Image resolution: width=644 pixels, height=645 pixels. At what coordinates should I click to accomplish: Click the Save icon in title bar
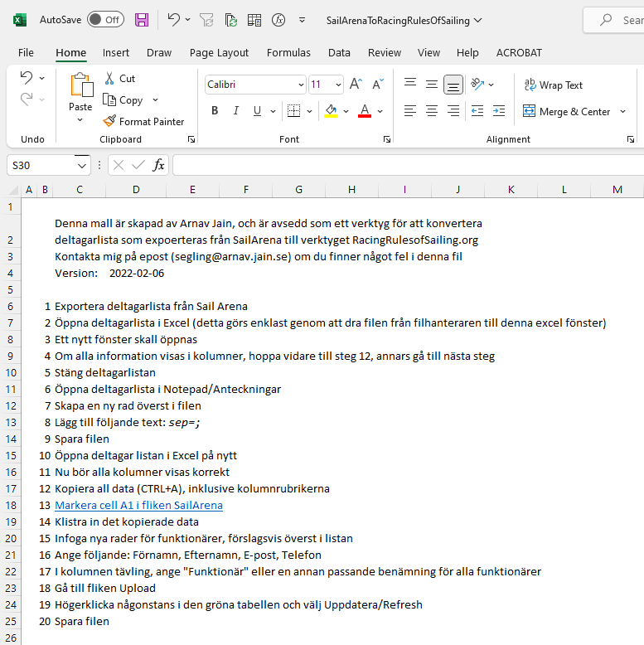click(142, 19)
